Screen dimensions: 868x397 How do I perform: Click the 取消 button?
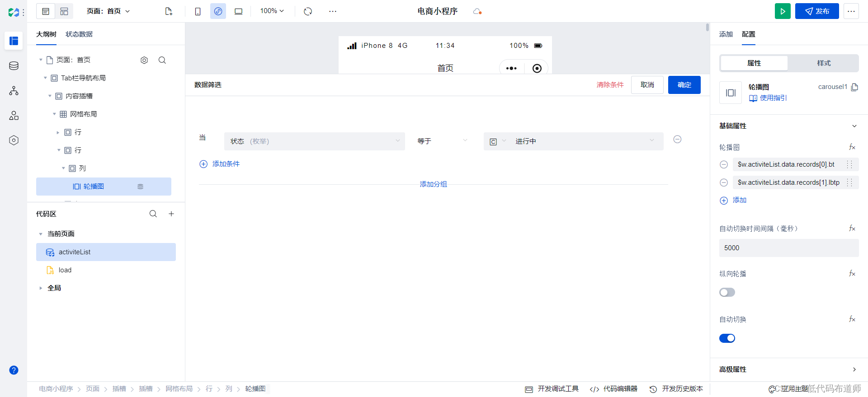pyautogui.click(x=647, y=85)
